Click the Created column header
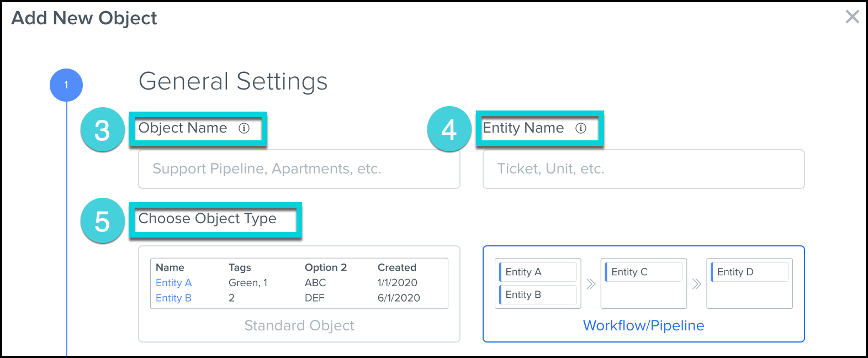This screenshot has width=868, height=358. [x=397, y=267]
